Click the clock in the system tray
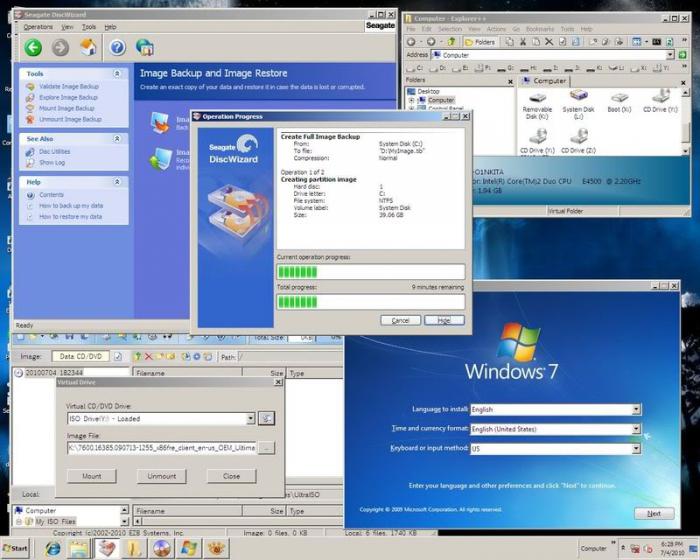Viewport: 700px width, 560px height. (x=672, y=548)
